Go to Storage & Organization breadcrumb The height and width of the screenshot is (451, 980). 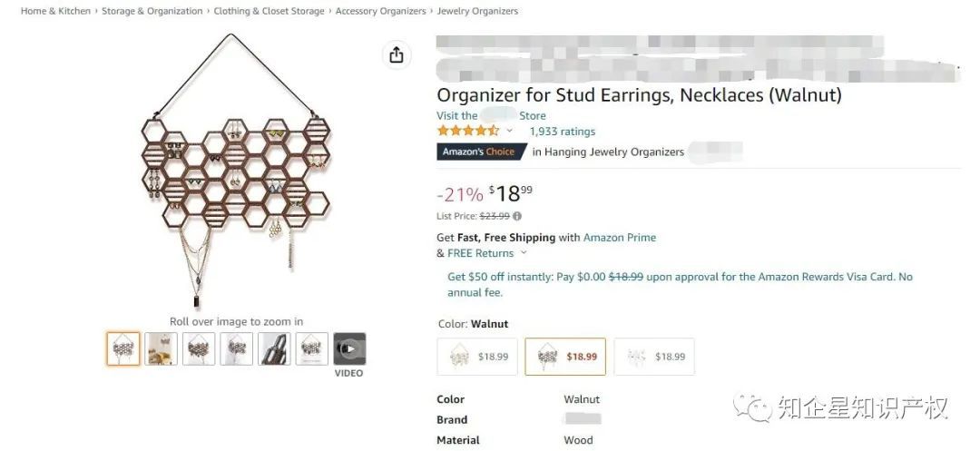click(152, 11)
